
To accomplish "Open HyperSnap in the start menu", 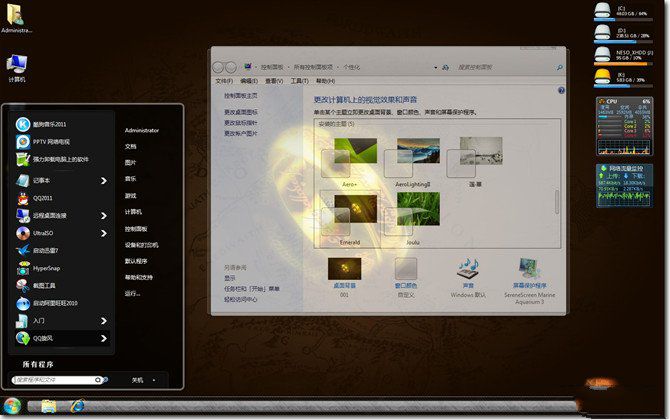I will (47, 269).
